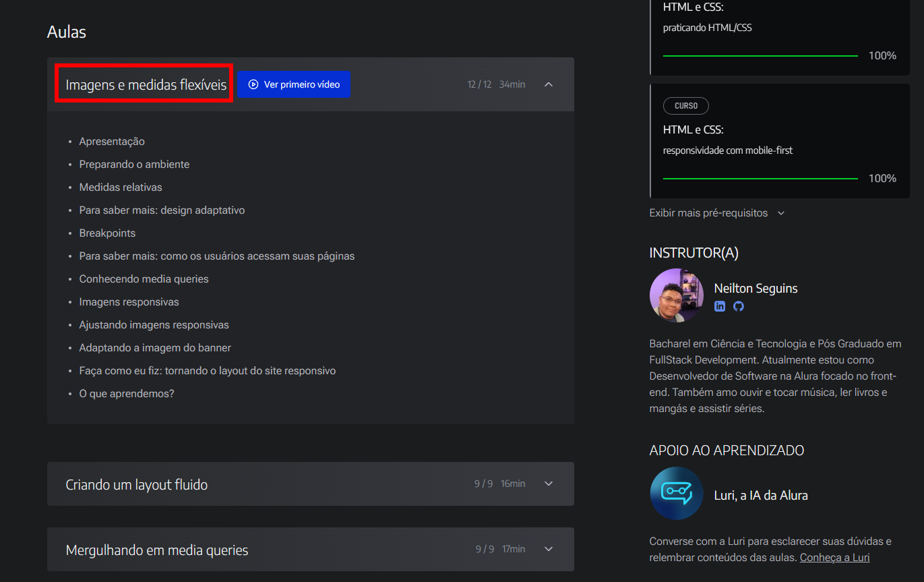Click the Criando um layout fluido title

tap(137, 485)
